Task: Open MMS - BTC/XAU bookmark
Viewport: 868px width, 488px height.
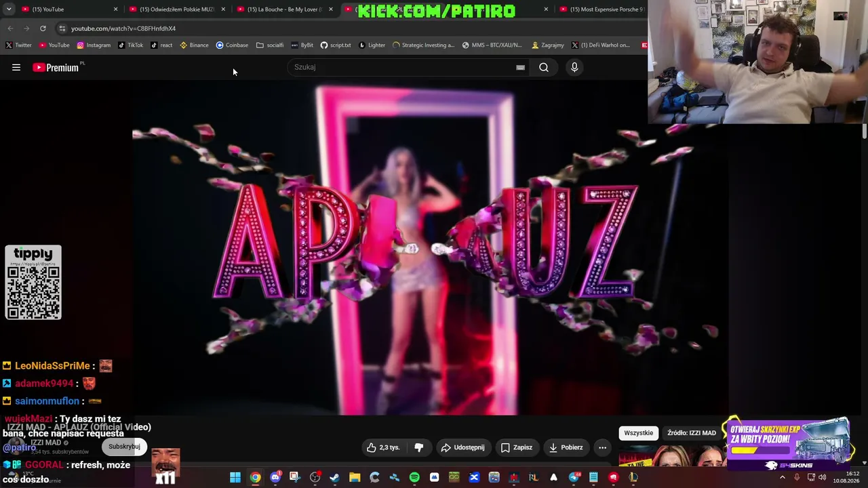Action: 492,45
